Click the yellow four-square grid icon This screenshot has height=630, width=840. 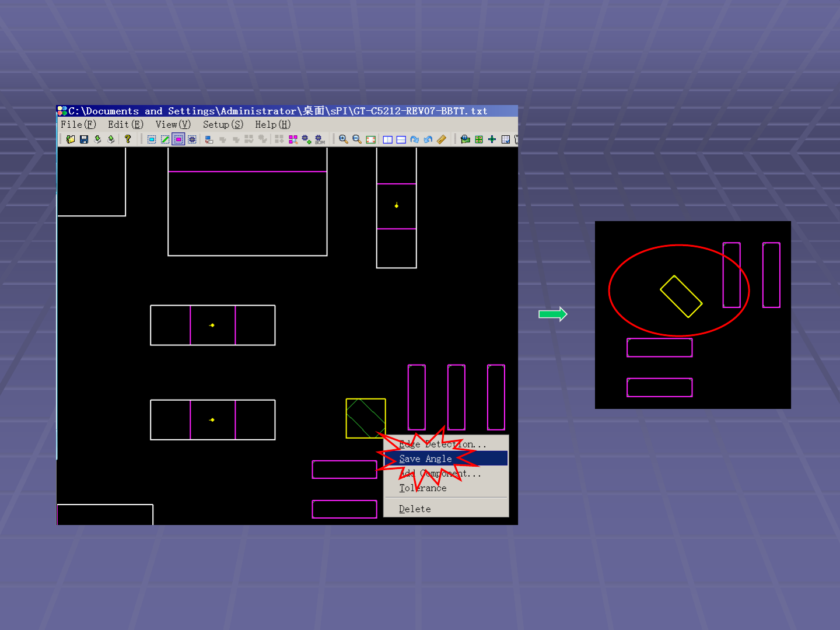(x=479, y=139)
